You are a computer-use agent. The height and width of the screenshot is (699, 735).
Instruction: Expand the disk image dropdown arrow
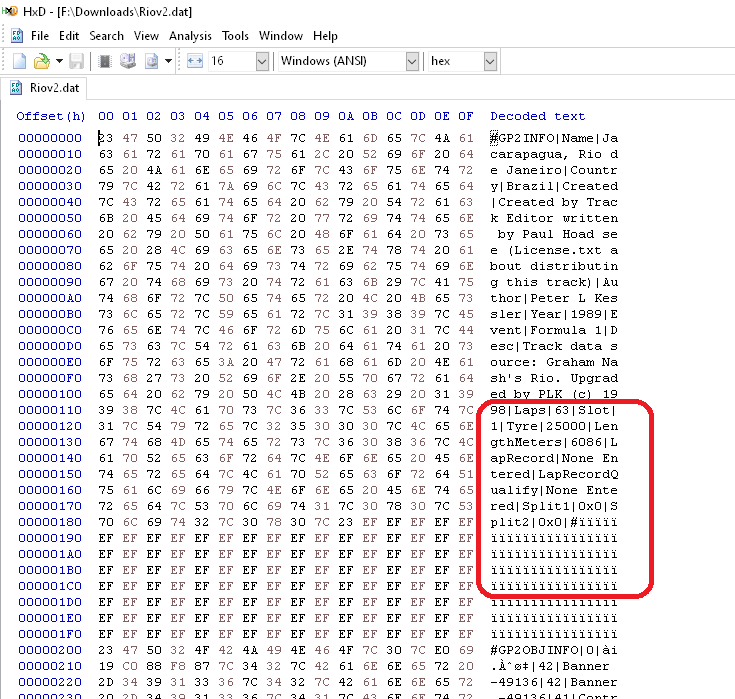[167, 62]
